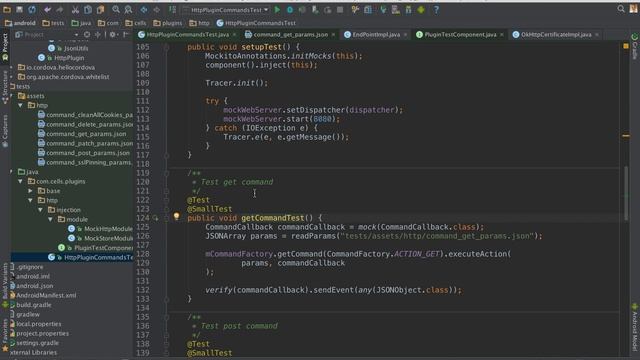
Task: Navigate back with the left arrow icon
Action: coord(144,9)
